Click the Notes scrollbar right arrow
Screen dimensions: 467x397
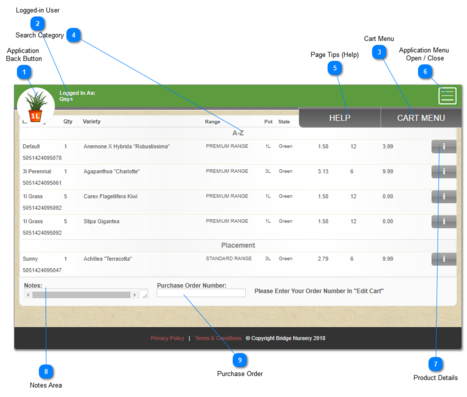134,295
